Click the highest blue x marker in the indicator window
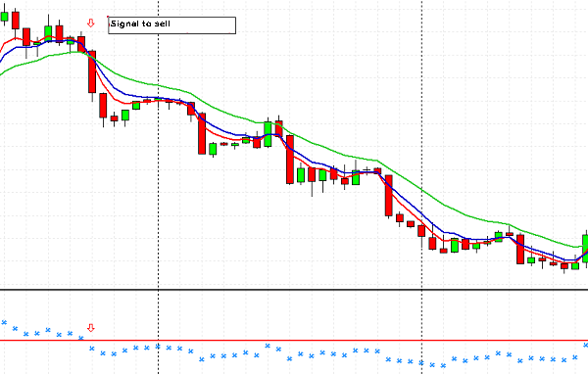The width and height of the screenshot is (588, 374). [4, 322]
